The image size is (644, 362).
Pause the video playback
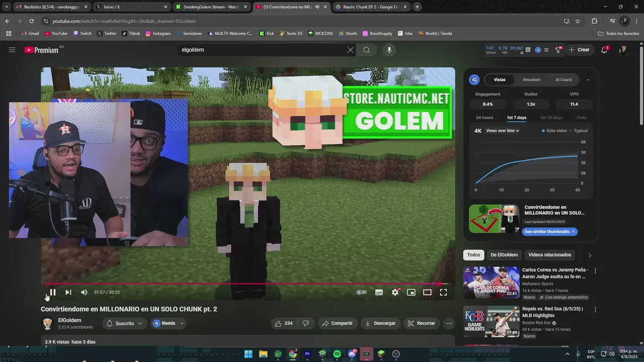coord(52,292)
